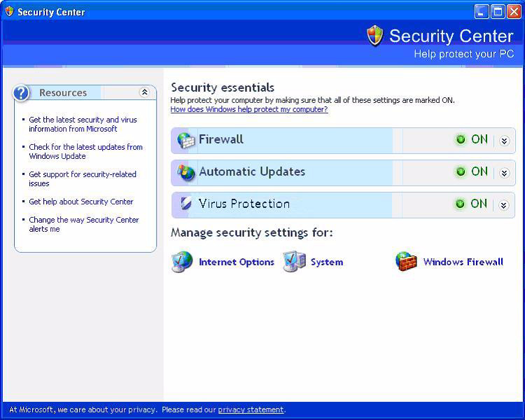Expand the Firewall section chevron
The height and width of the screenshot is (420, 525).
(x=504, y=141)
